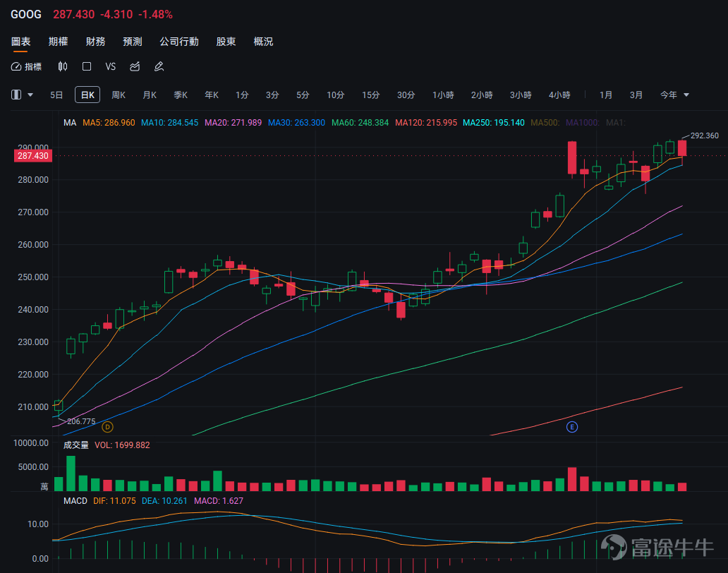Click the MA60: 248.384 value
Image resolution: width=728 pixels, height=573 pixels.
coord(360,123)
